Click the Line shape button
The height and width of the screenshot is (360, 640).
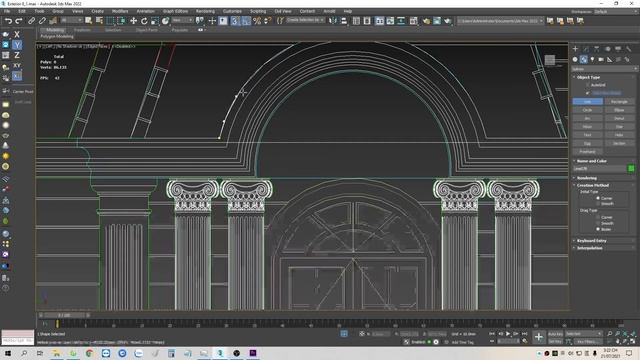click(587, 102)
